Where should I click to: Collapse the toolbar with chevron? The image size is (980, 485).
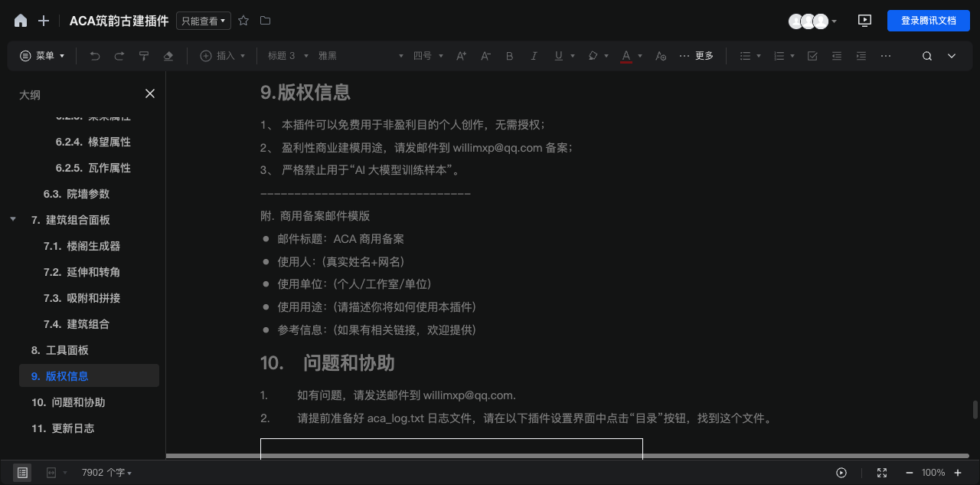click(x=952, y=56)
